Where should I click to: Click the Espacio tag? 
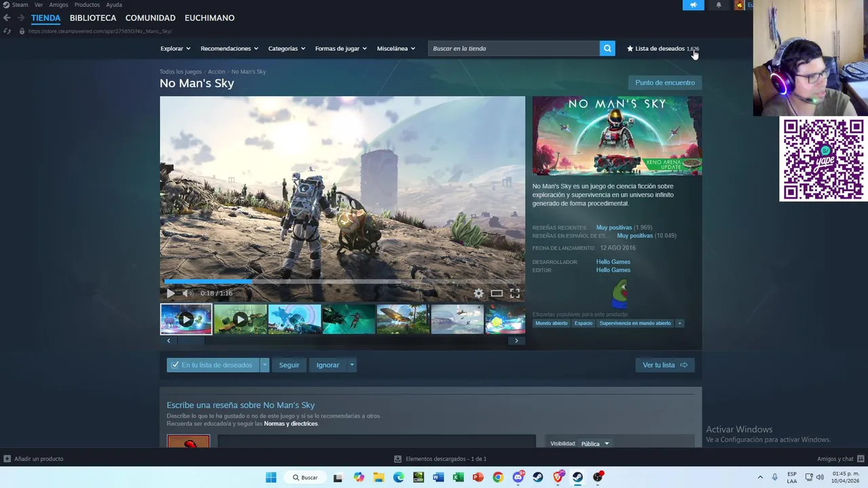[583, 323]
